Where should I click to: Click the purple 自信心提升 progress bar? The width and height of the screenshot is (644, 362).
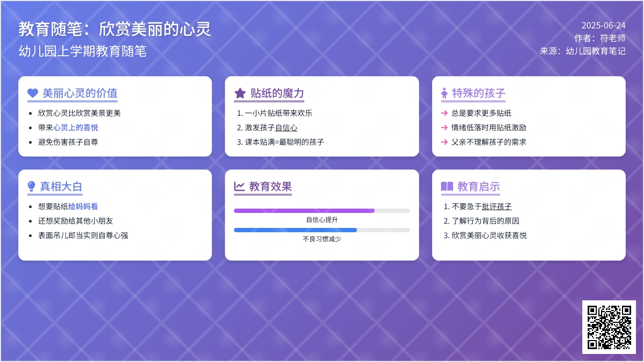pos(304,211)
